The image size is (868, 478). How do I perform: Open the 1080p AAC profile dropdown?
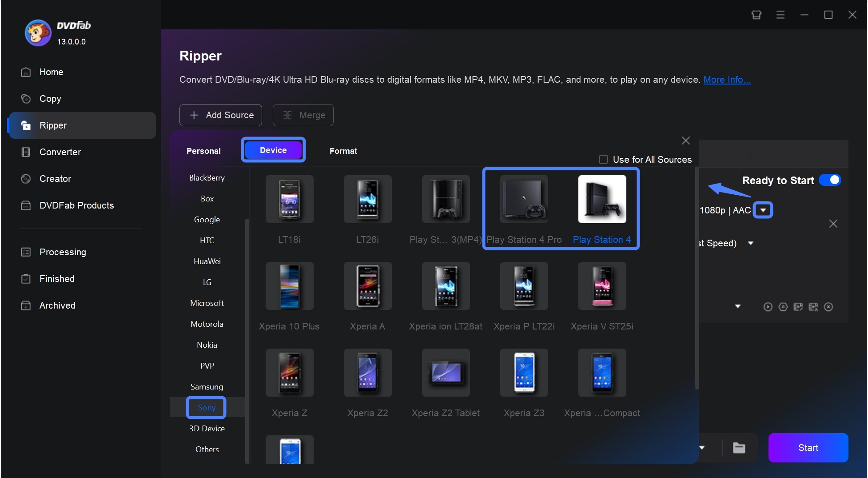[763, 210]
